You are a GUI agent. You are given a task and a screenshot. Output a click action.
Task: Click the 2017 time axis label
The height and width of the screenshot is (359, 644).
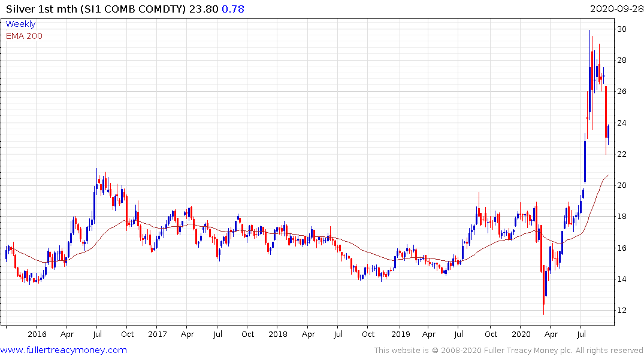click(158, 334)
